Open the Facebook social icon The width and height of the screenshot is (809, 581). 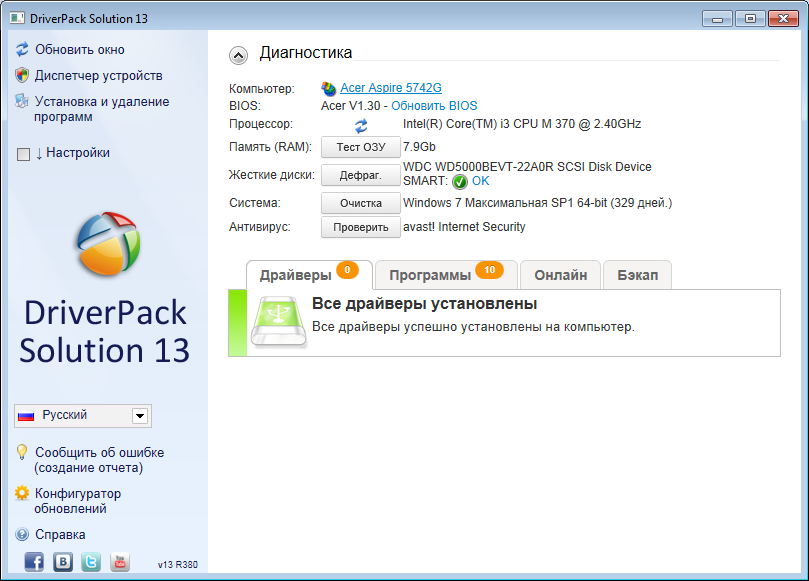34,561
